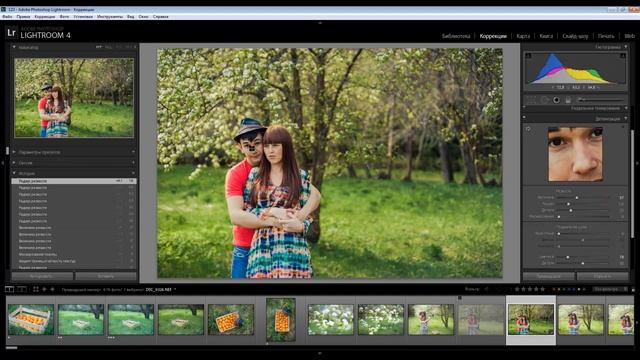Click the sharpening amount slider handle
This screenshot has height=360, width=640.
pyautogui.click(x=577, y=198)
